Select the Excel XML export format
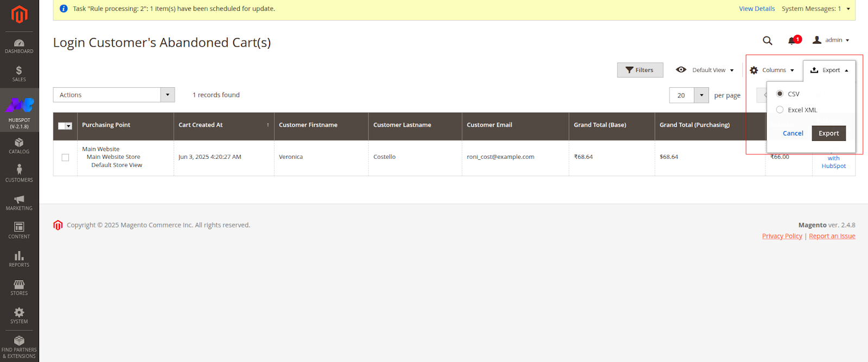The image size is (868, 362). (x=780, y=109)
